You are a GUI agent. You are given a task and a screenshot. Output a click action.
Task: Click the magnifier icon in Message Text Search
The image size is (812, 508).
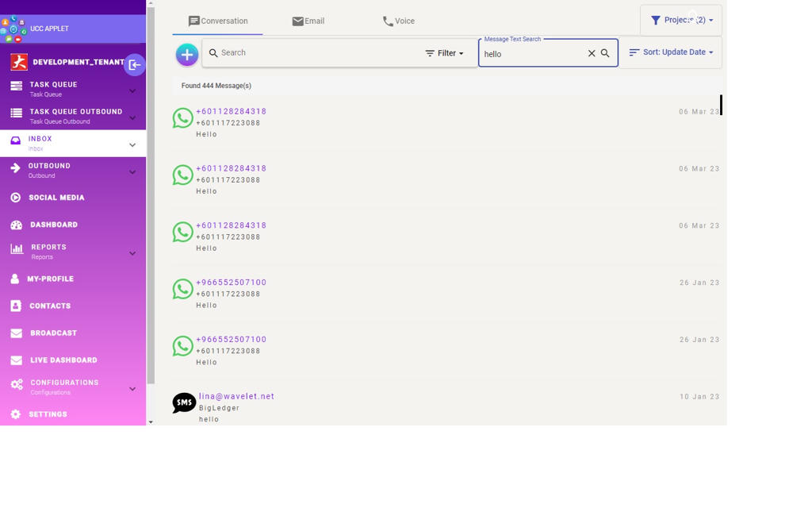tap(606, 54)
